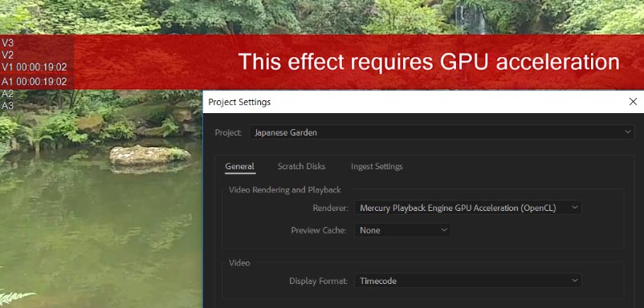Close the Project Settings dialog
The image size is (644, 308).
point(633,102)
